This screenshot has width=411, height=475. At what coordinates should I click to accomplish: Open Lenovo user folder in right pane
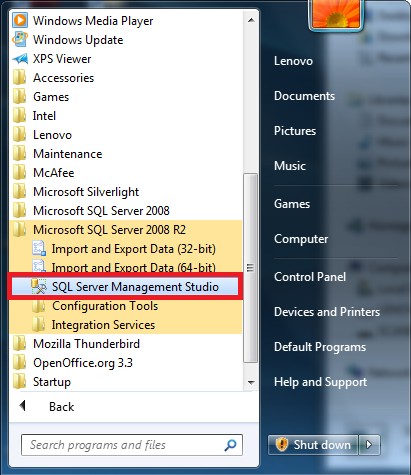coord(293,61)
